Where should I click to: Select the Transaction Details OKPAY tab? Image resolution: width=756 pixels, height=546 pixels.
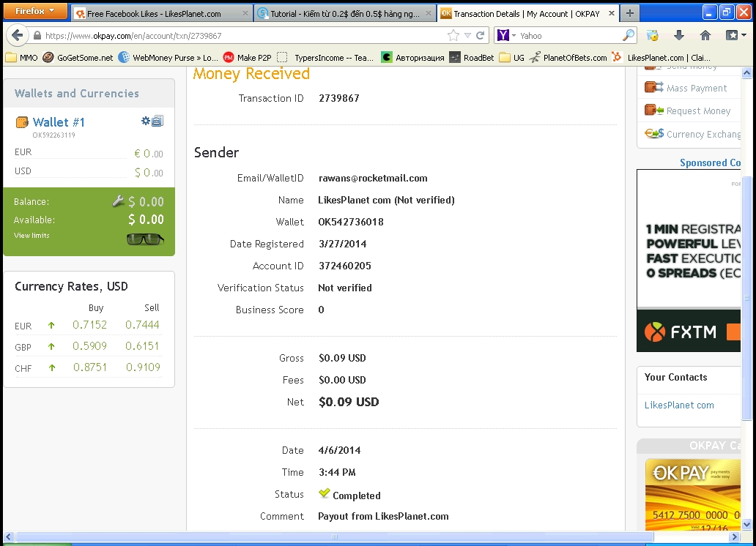(528, 13)
